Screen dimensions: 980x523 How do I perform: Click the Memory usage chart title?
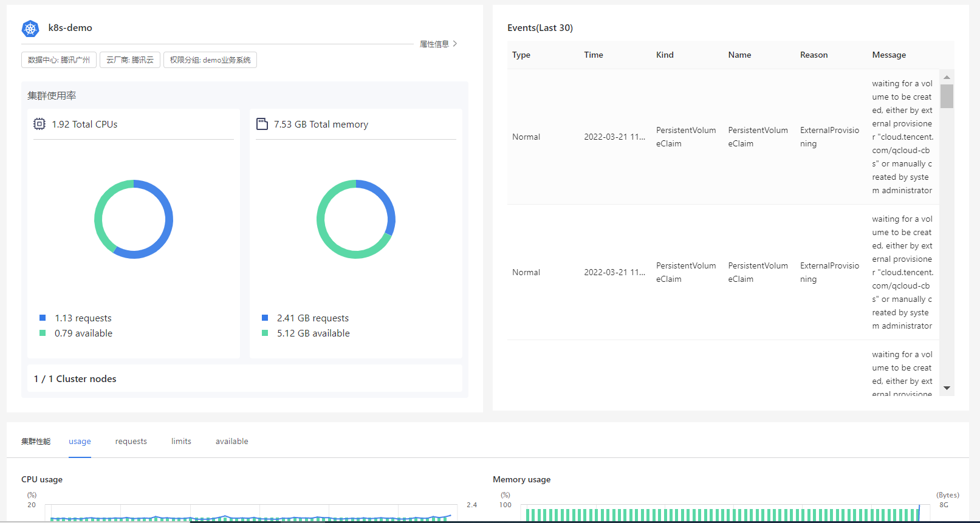[522, 479]
